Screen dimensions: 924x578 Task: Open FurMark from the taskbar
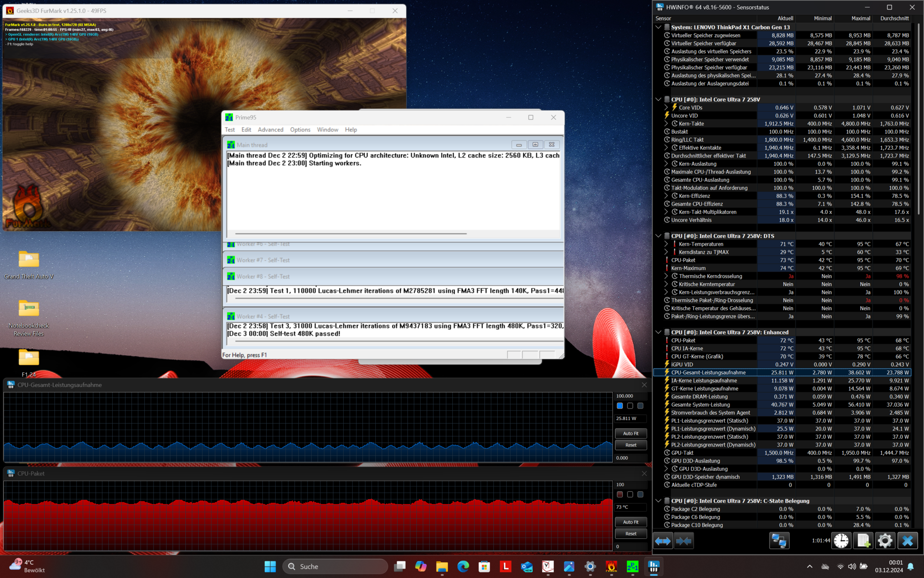tap(611, 566)
